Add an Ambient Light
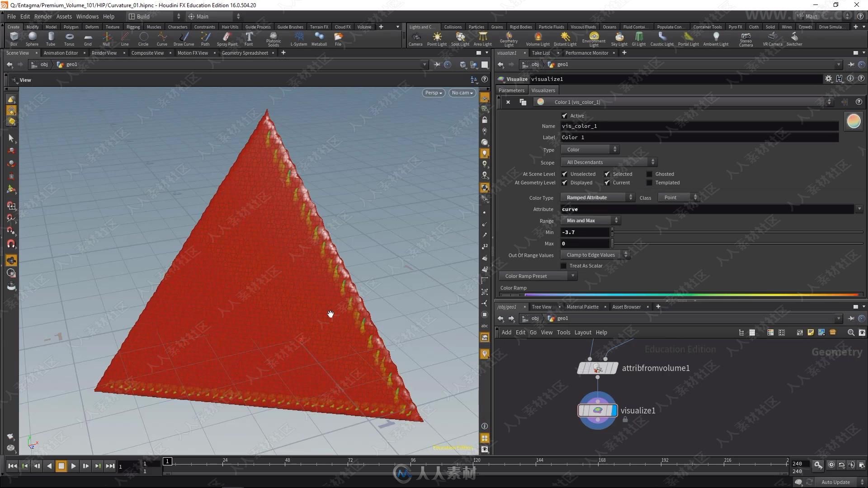868x488 pixels. point(716,39)
